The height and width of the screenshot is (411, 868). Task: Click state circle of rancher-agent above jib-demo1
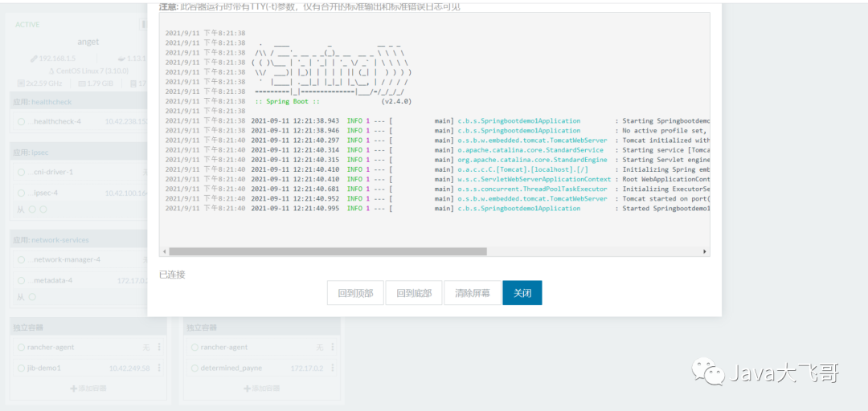(21, 347)
